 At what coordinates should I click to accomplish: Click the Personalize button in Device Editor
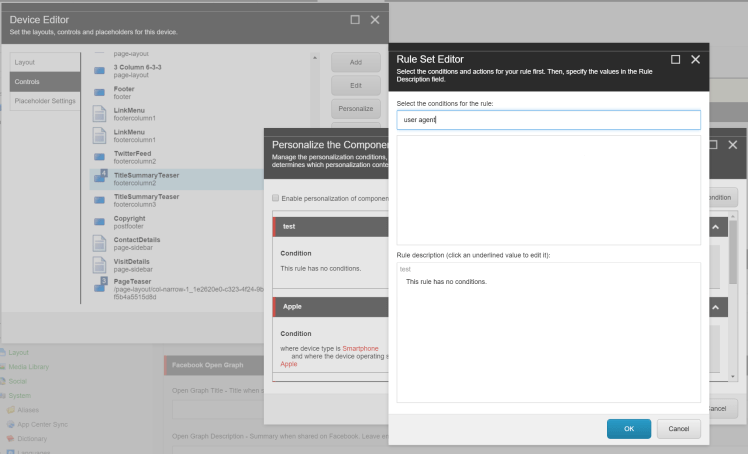pos(355,108)
